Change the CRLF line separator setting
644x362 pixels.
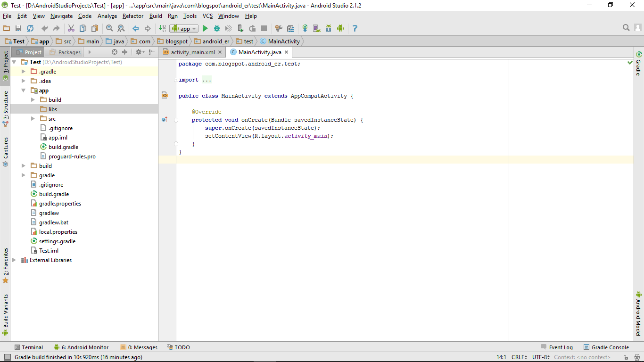pyautogui.click(x=519, y=357)
